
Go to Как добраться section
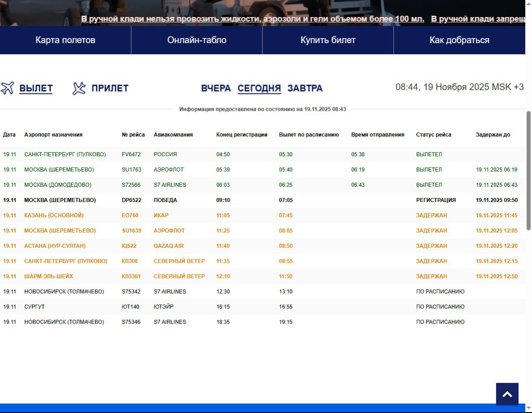459,40
